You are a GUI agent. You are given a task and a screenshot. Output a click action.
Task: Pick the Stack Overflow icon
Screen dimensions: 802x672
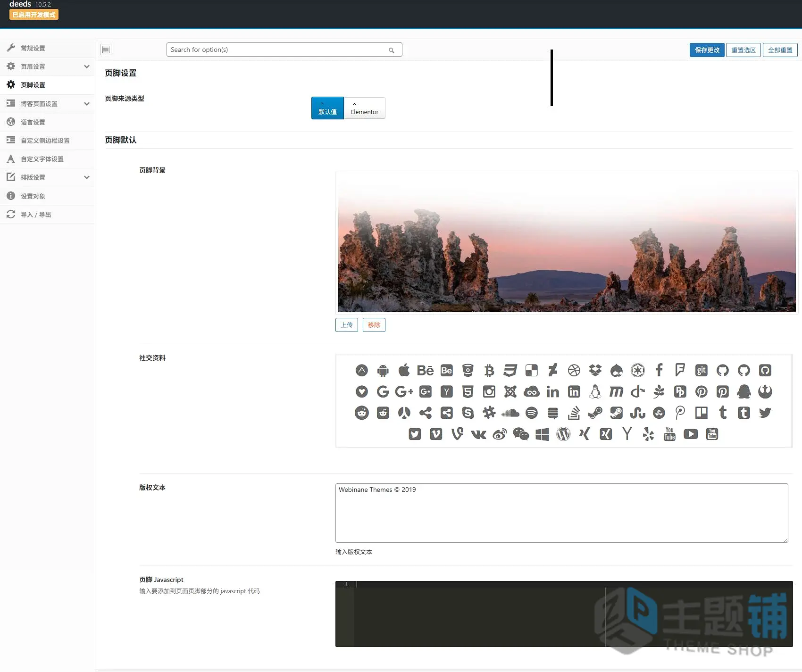pos(574,413)
